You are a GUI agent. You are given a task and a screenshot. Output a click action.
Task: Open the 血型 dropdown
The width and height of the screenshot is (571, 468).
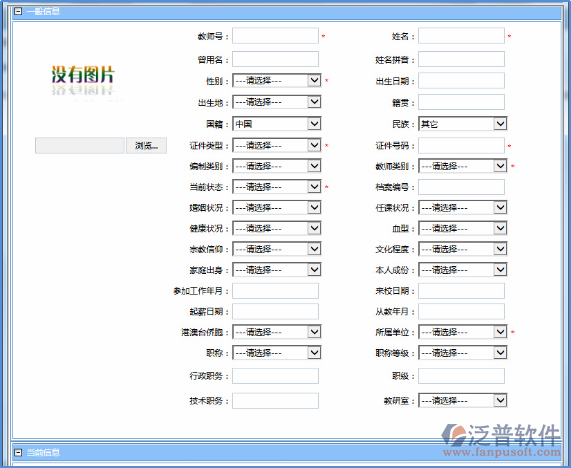[x=462, y=228]
